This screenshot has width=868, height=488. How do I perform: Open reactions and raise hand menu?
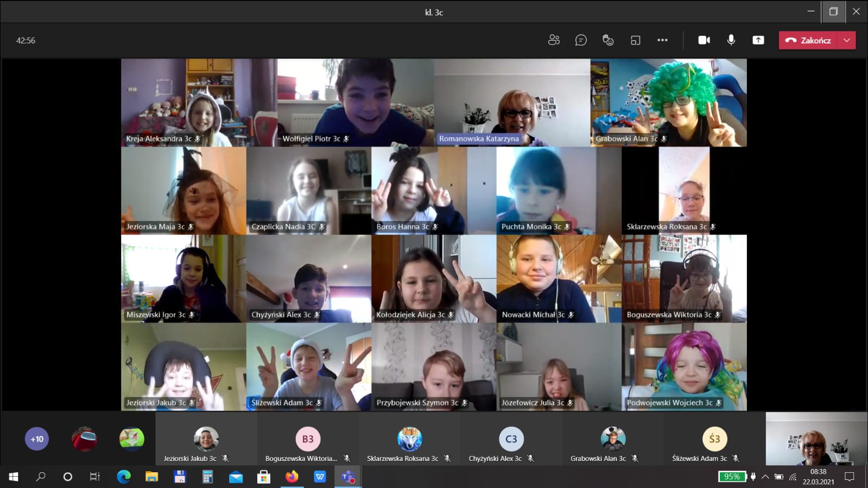(608, 40)
